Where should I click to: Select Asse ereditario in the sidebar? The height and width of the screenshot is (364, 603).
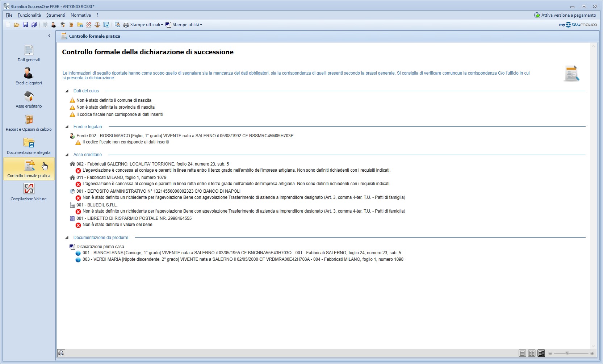pyautogui.click(x=29, y=100)
